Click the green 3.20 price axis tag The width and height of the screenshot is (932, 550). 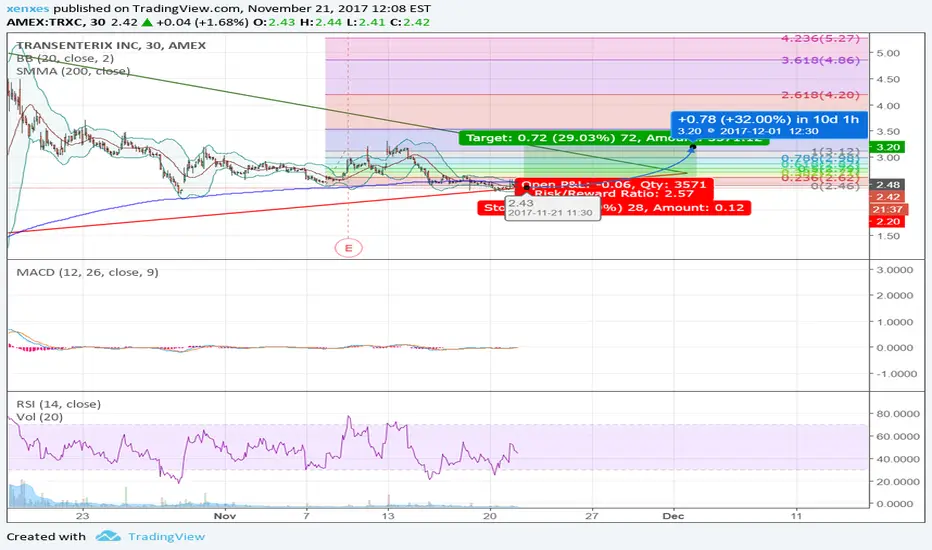pyautogui.click(x=887, y=147)
